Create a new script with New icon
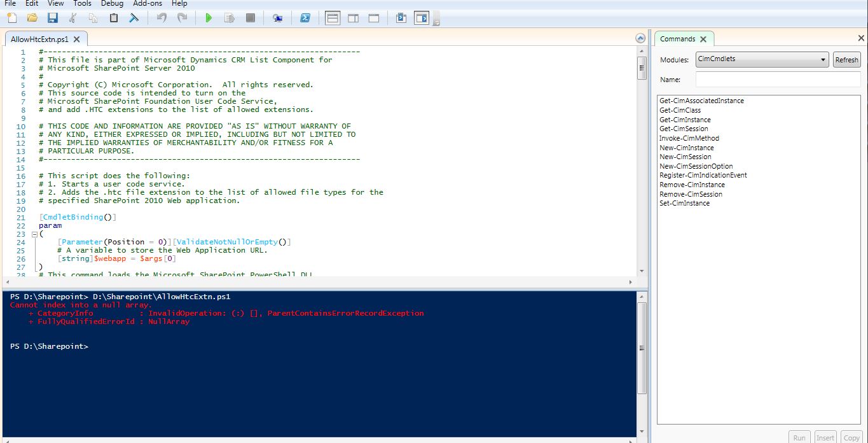Screen dimensions: 868x443 [x=11, y=18]
